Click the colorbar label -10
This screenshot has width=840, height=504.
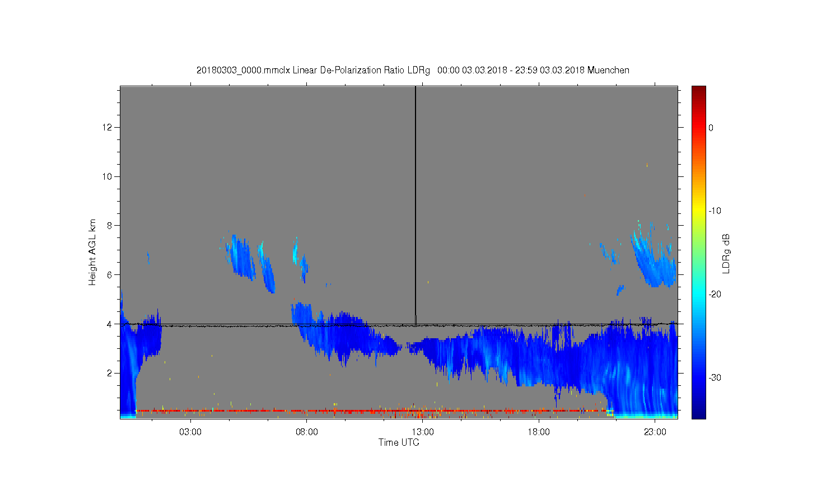pyautogui.click(x=714, y=211)
